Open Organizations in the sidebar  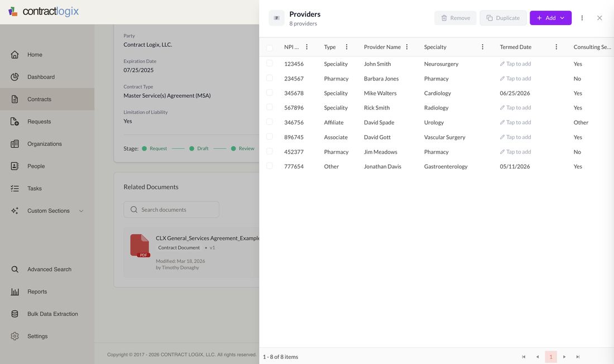pyautogui.click(x=47, y=144)
